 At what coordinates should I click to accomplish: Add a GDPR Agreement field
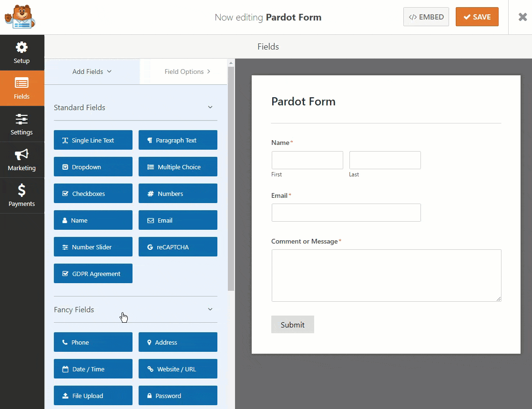[93, 274]
